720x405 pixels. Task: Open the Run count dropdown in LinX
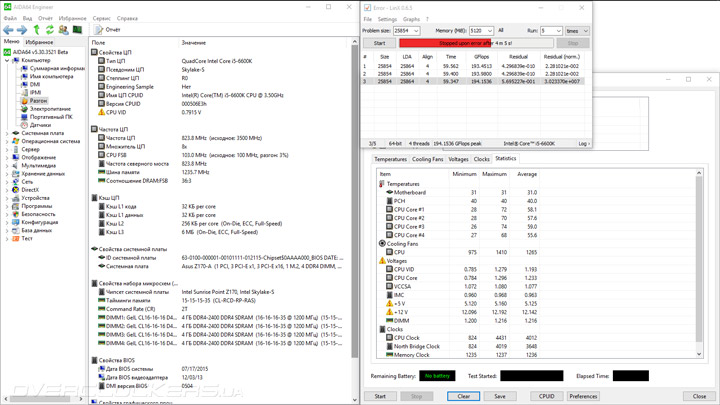click(558, 31)
